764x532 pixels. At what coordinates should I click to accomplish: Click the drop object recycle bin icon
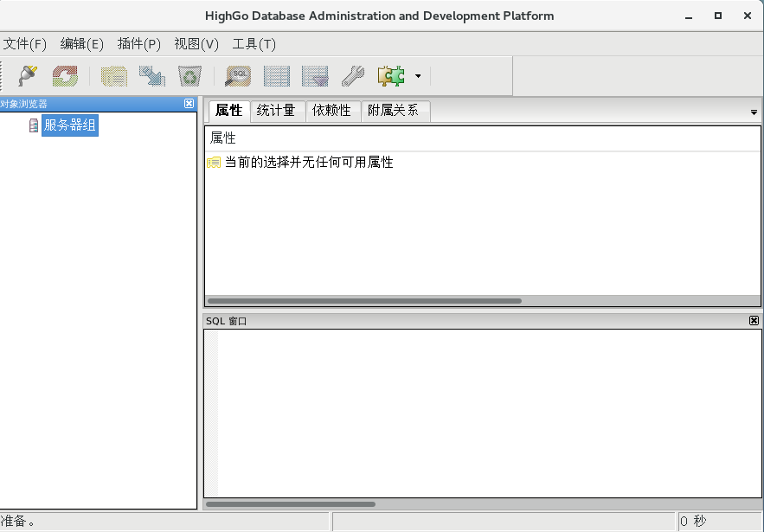click(189, 75)
